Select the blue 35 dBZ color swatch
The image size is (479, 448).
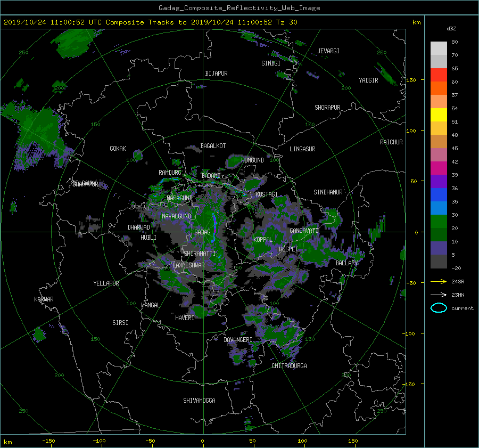[x=439, y=194]
